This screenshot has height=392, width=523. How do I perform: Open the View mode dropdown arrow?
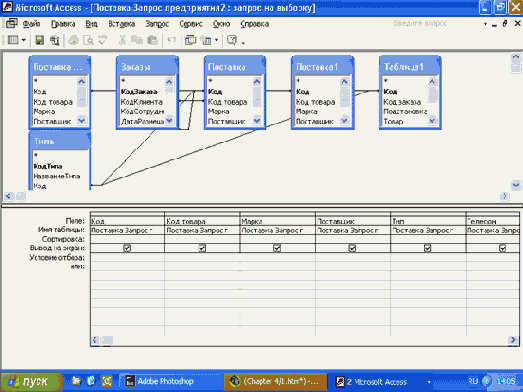pyautogui.click(x=24, y=40)
